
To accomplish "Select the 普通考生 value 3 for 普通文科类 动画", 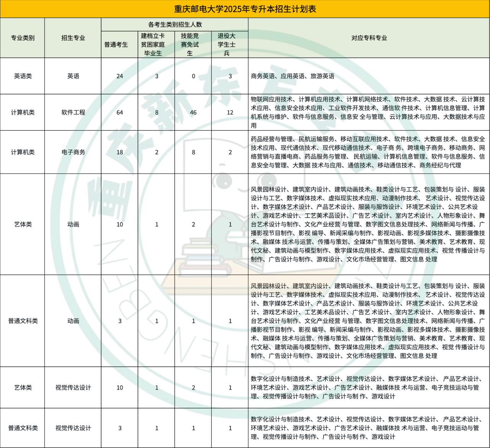I will pos(120,321).
